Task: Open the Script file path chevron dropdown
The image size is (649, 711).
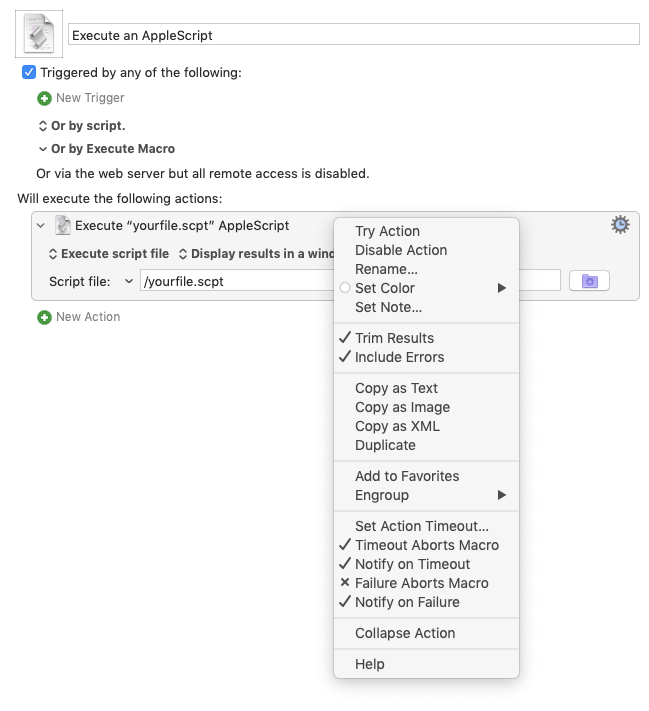Action: [129, 282]
